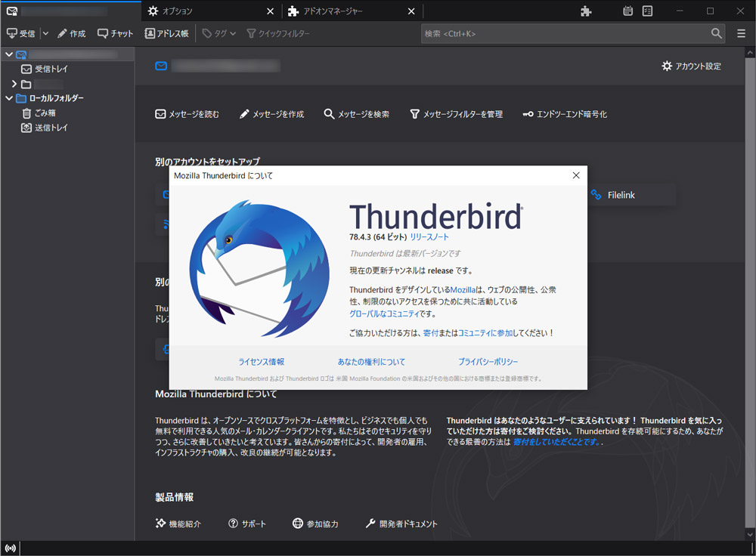The image size is (756, 556).
Task: Collapse the ローカルフォルダー tree
Action: click(8, 98)
